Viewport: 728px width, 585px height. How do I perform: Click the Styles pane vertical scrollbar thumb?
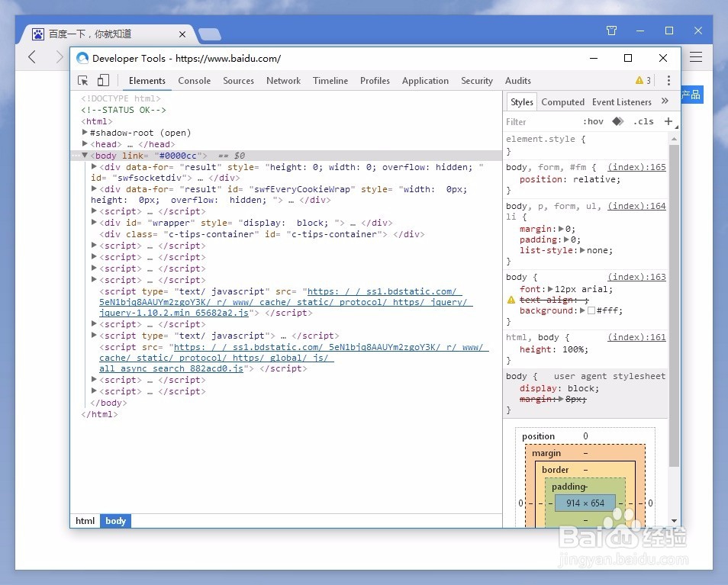point(674,305)
